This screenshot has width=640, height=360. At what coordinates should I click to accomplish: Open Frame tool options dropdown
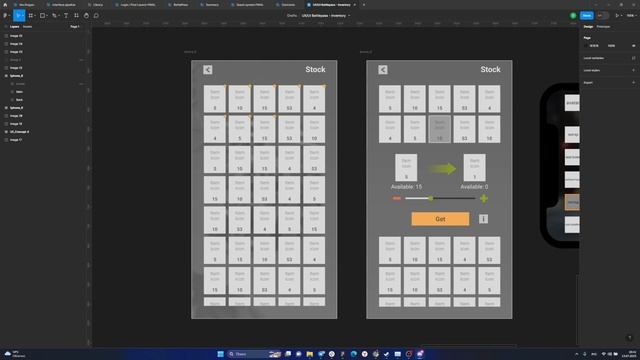(35, 16)
